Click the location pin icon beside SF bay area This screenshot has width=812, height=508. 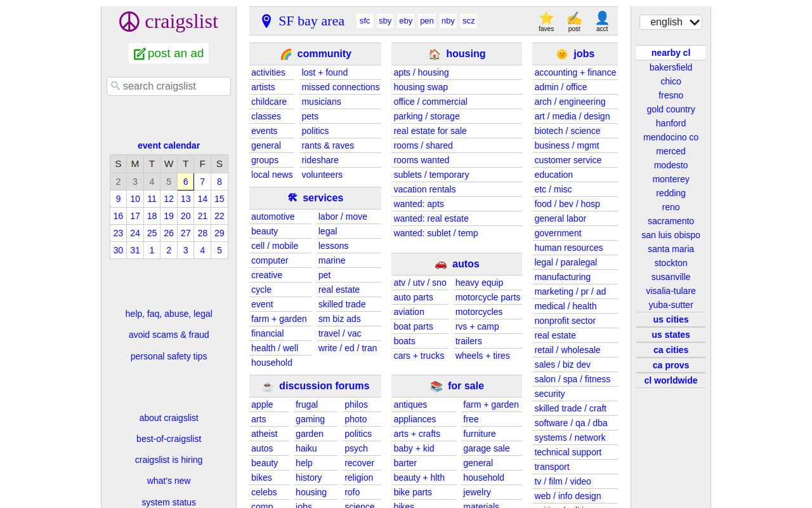click(x=266, y=22)
